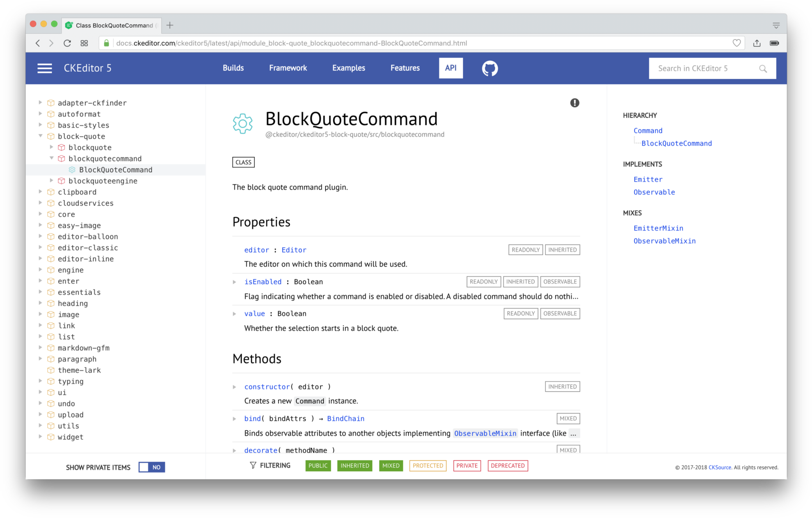Image resolution: width=812 pixels, height=518 pixels.
Task: Toggle the DEPRECATED filter badge
Action: point(508,465)
